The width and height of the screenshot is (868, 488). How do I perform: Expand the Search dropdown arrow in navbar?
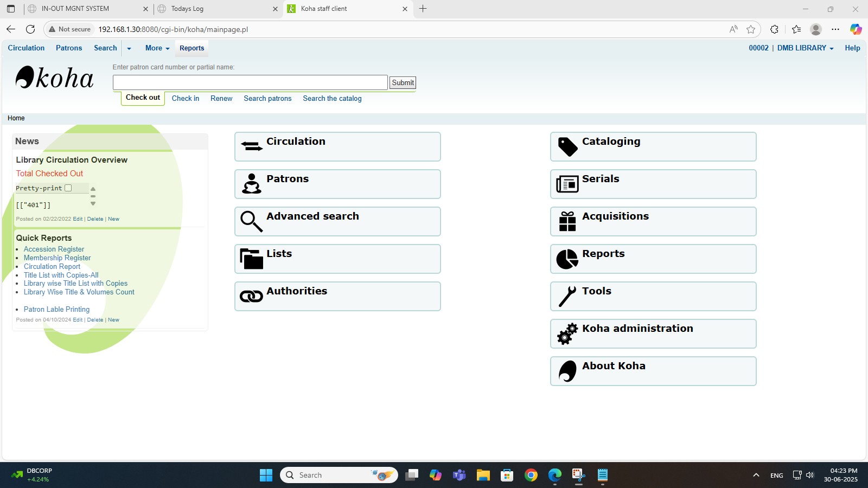click(129, 48)
